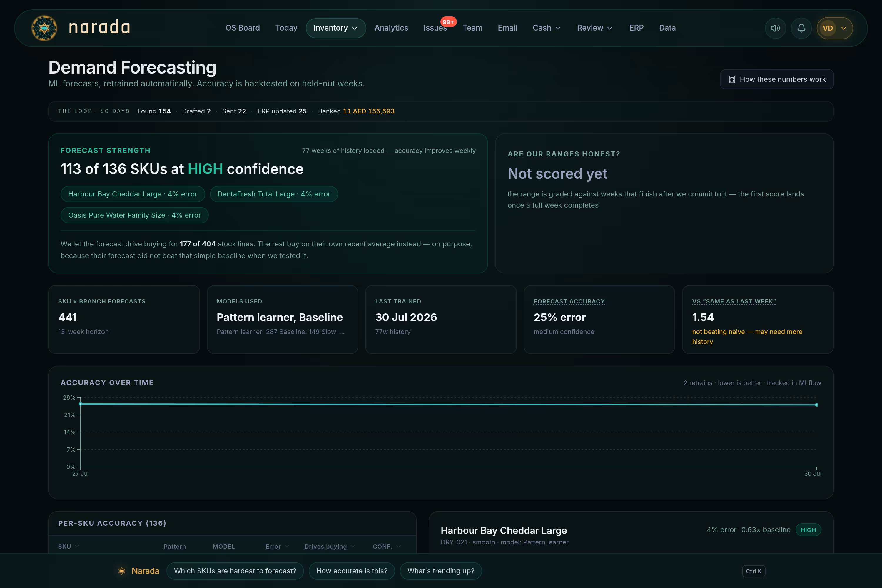The image size is (882, 588).
Task: Click the calculator icon beside How these numbers work
Action: 732,79
